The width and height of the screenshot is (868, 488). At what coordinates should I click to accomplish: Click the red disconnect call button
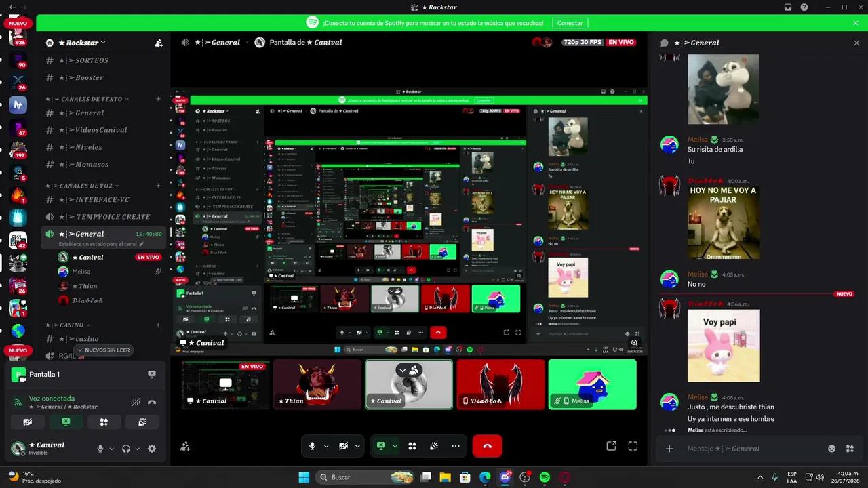tap(487, 446)
